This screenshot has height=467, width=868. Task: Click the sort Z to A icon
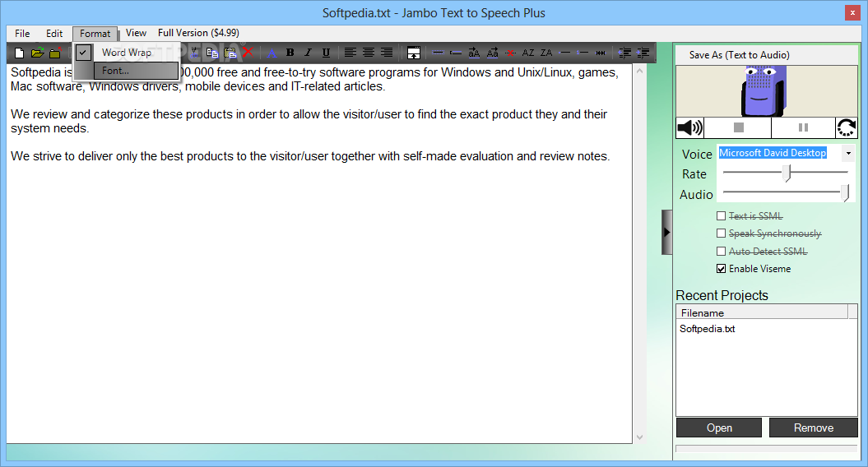pos(546,53)
